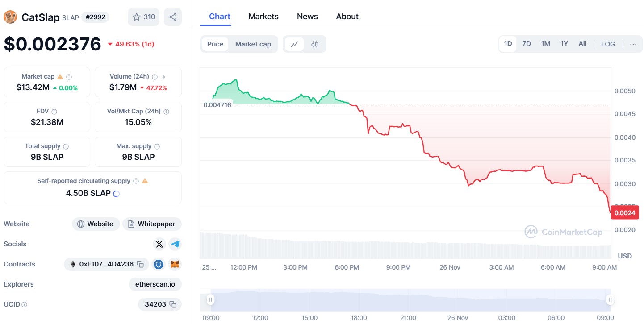The height and width of the screenshot is (324, 644).
Task: Open etherscan.io explorer link
Action: click(x=155, y=284)
